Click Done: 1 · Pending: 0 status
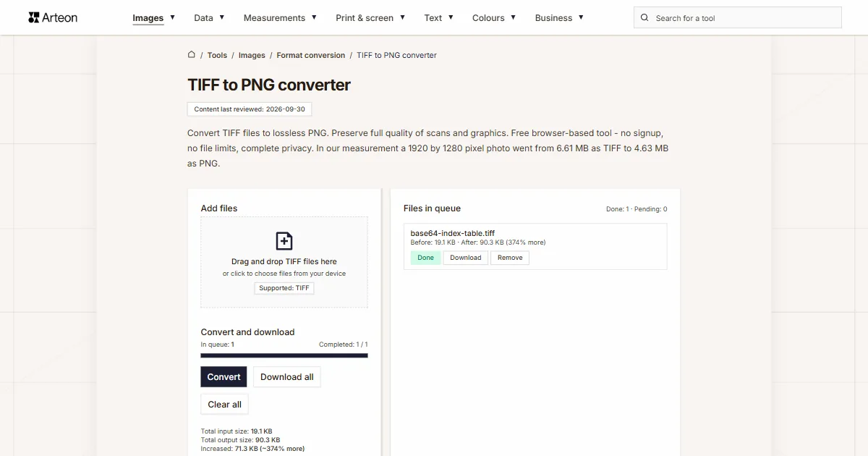The image size is (868, 456). (637, 209)
